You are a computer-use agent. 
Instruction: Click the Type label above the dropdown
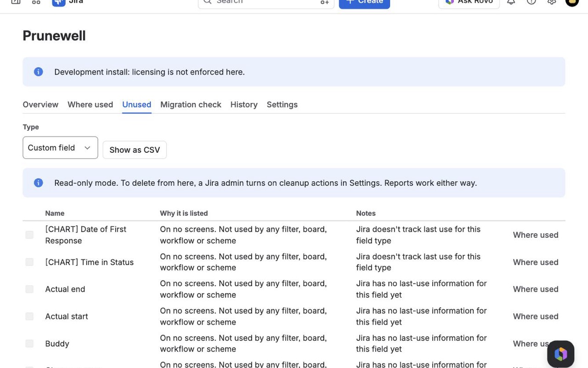pyautogui.click(x=31, y=127)
